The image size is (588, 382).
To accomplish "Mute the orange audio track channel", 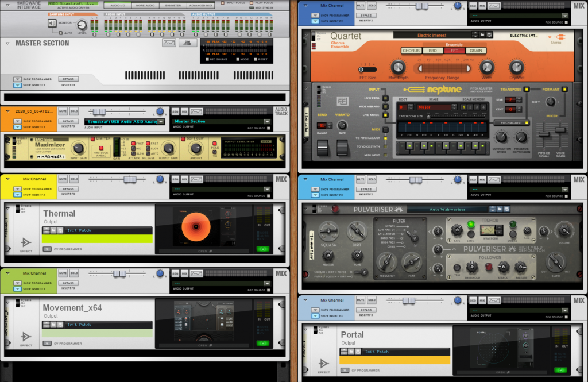I will pyautogui.click(x=63, y=111).
